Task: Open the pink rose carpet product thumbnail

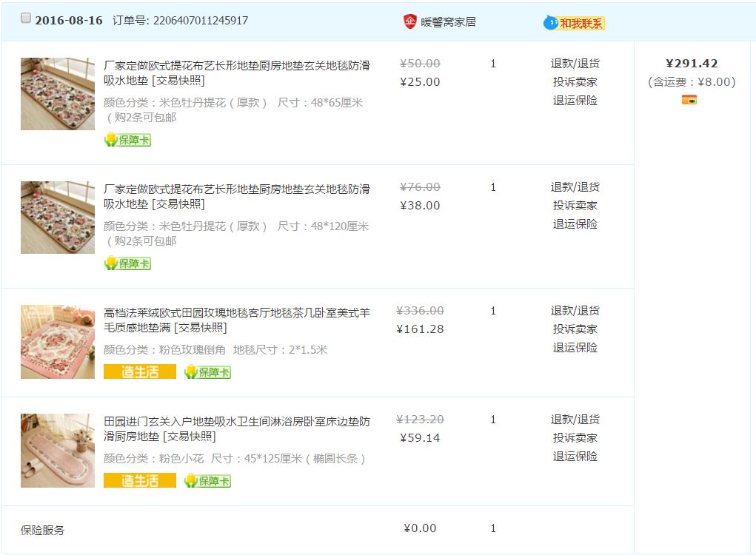Action: click(x=58, y=341)
